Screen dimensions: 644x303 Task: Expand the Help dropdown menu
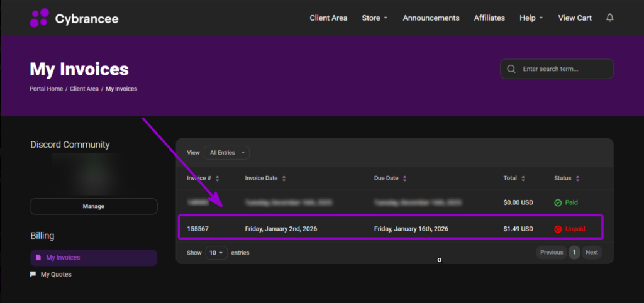531,18
